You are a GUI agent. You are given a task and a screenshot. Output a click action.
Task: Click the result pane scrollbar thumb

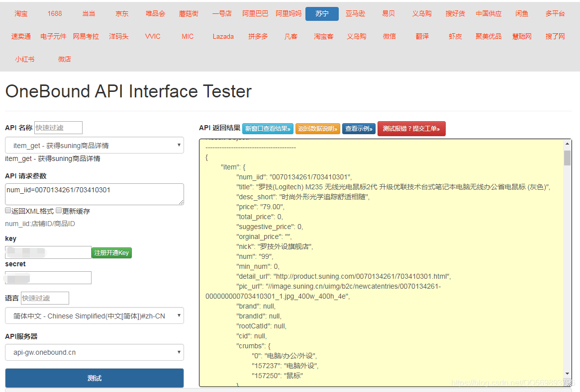click(567, 158)
